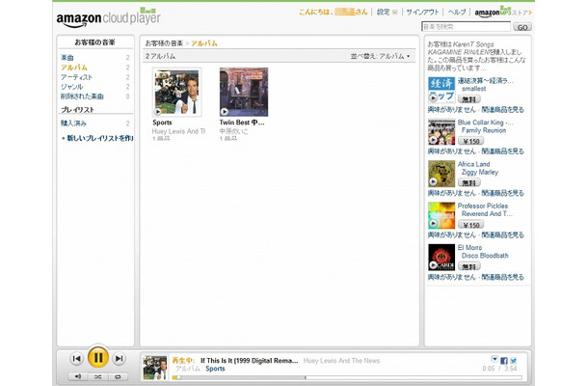This screenshot has height=386, width=588.
Task: Open 削除された楽曲 in the sidebar
Action: (82, 96)
